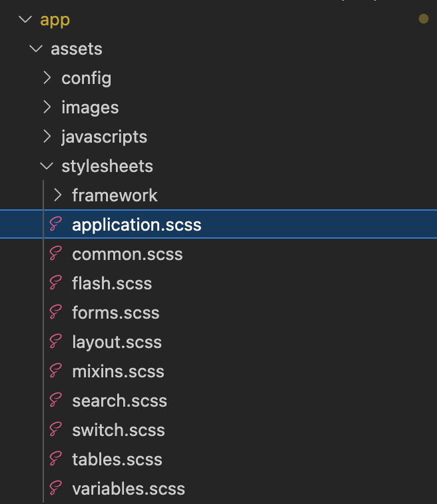Expand the javascripts folder chevron

[47, 137]
